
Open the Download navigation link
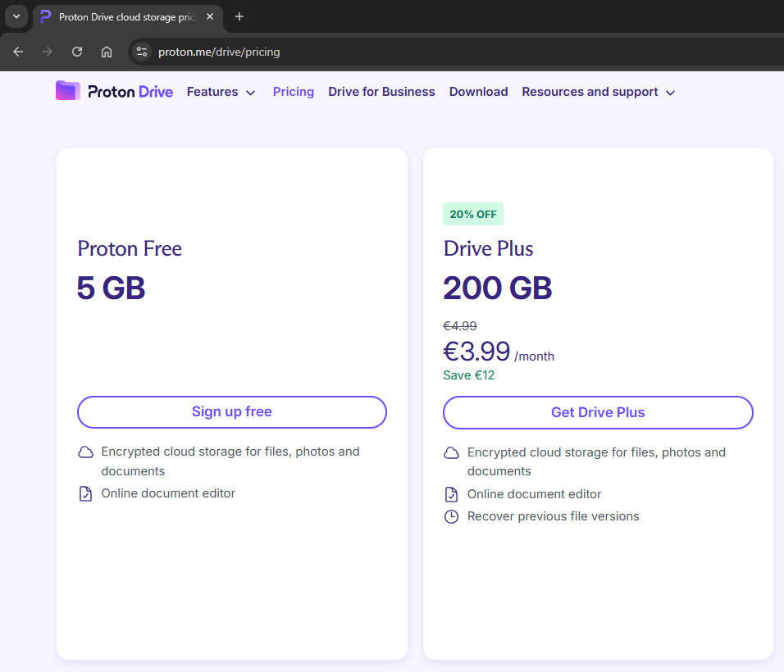[478, 92]
